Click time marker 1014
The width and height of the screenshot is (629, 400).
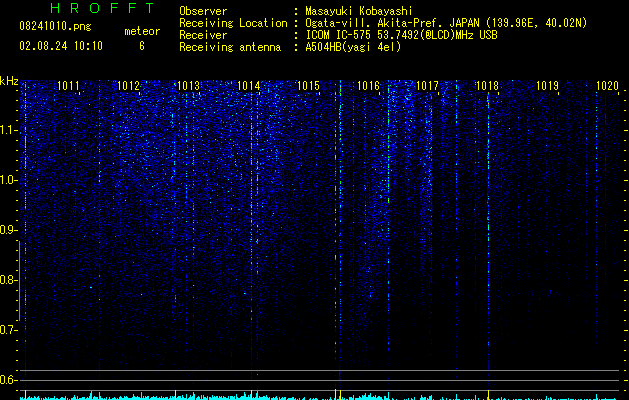pos(248,86)
